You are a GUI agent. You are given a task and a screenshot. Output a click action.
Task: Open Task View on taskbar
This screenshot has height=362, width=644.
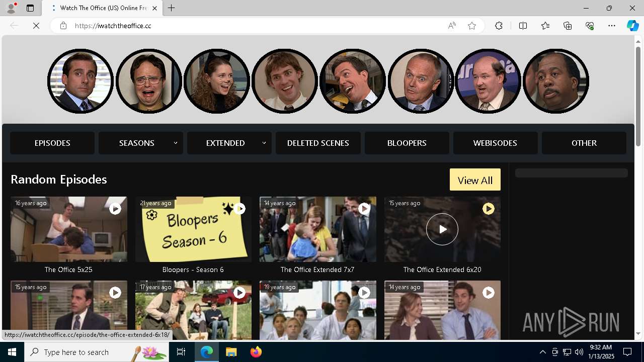(181, 352)
